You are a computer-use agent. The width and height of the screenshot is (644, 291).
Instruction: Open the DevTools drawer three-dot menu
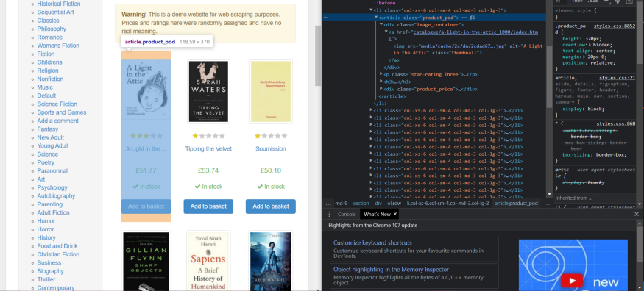pyautogui.click(x=329, y=215)
